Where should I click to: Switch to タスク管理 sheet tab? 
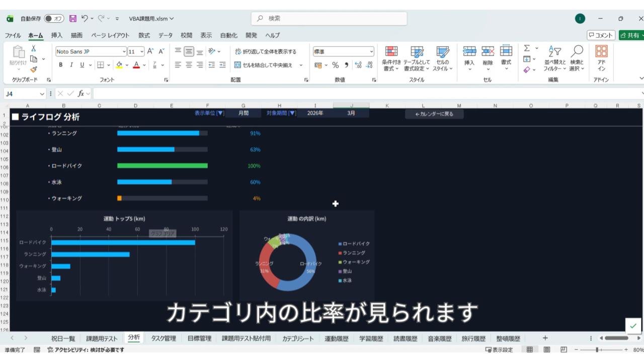164,338
